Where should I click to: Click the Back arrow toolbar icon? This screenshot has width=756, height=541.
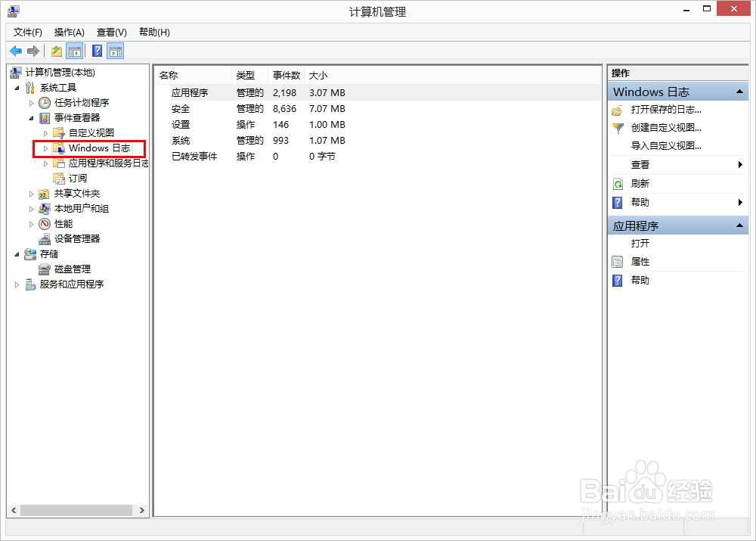click(16, 51)
